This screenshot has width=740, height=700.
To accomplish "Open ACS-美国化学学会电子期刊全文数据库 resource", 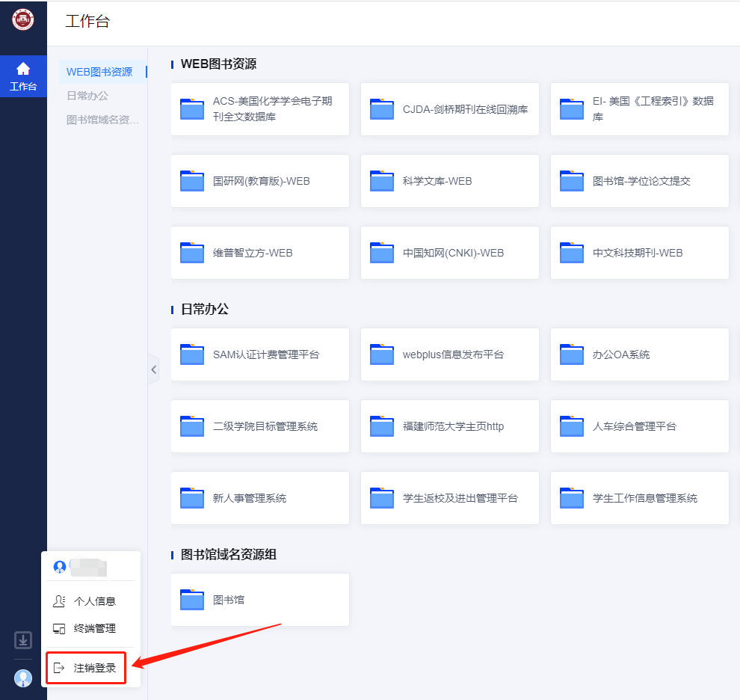I will click(260, 109).
